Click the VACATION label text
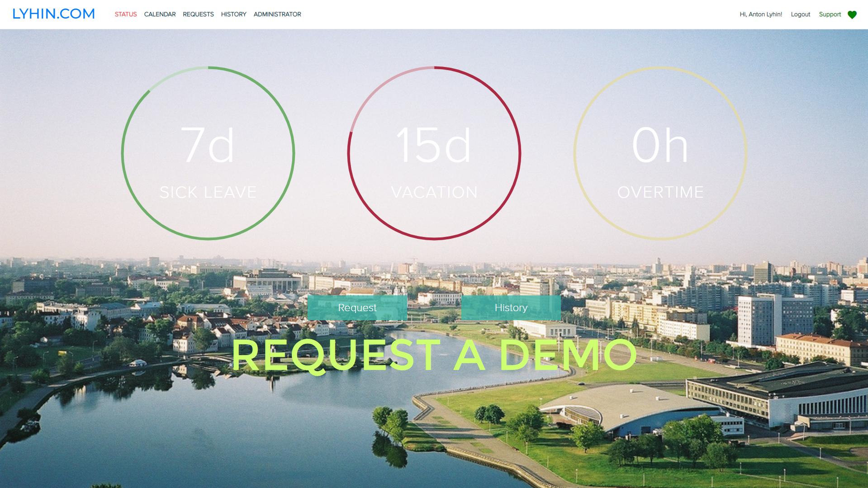Screen dimensions: 868x488 coord(434,192)
